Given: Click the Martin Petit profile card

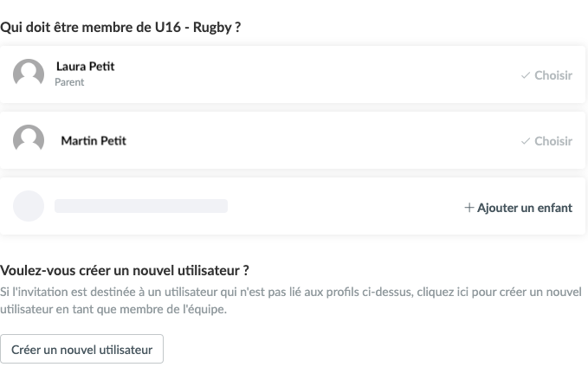Looking at the screenshot, I should point(293,140).
